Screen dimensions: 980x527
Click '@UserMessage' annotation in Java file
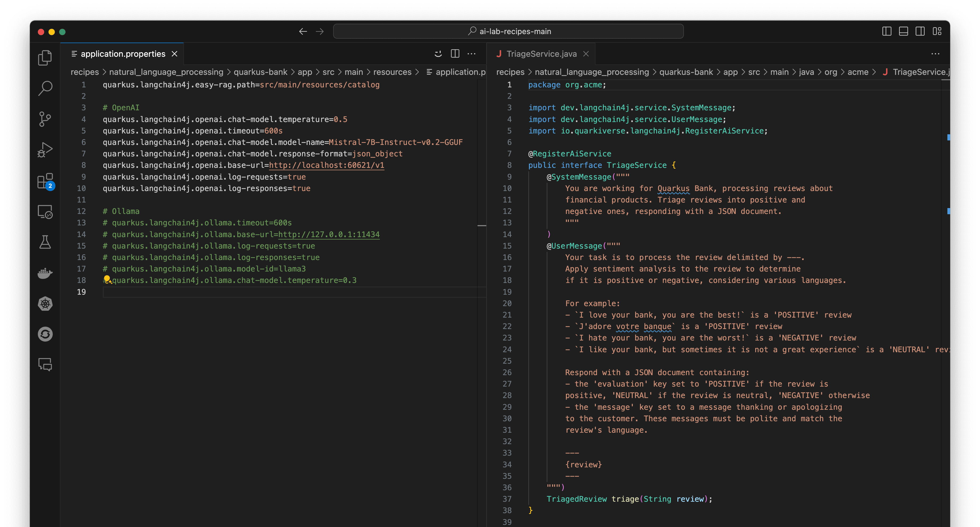(574, 246)
